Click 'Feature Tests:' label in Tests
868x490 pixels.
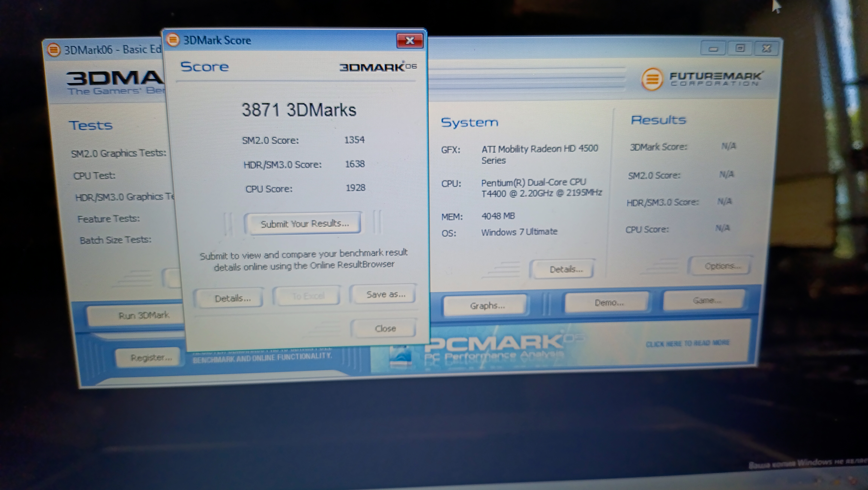[108, 219]
